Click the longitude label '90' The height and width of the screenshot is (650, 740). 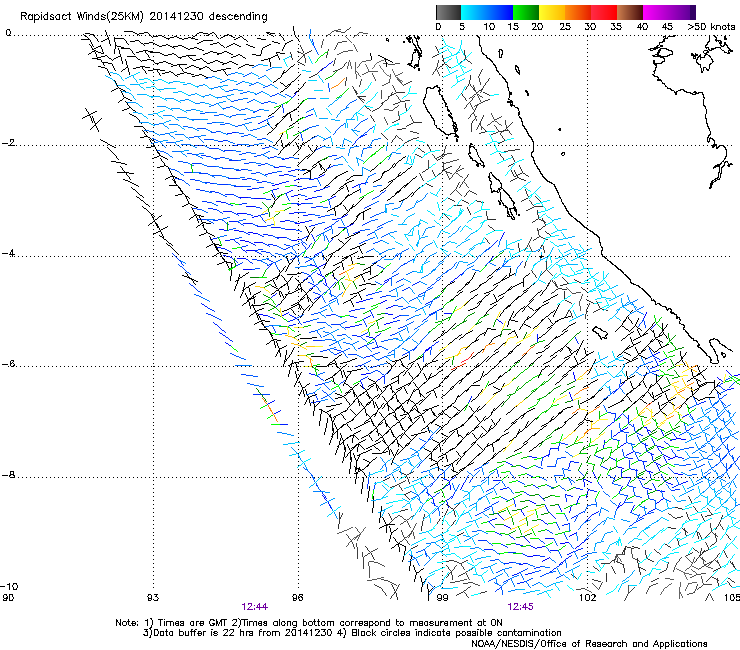(8, 598)
